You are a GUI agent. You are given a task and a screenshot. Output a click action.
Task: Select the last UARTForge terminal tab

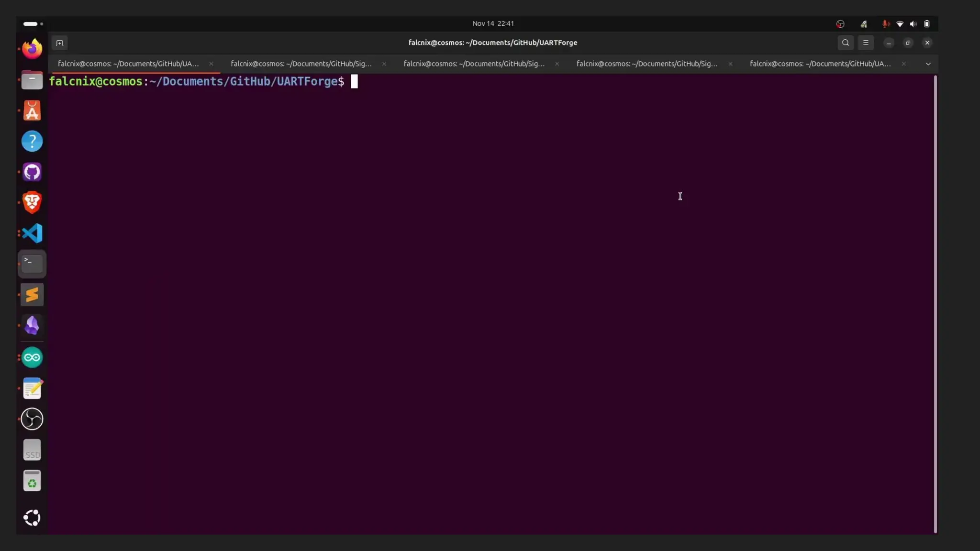coord(820,64)
